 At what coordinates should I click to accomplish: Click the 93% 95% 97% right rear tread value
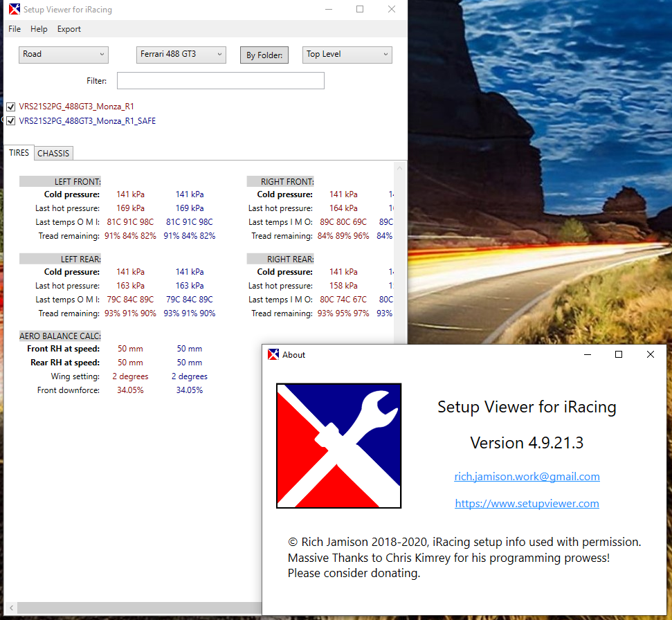coord(343,313)
